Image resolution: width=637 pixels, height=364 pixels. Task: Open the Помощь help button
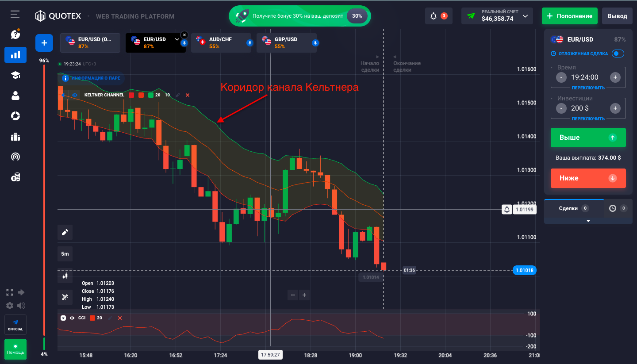(15, 349)
